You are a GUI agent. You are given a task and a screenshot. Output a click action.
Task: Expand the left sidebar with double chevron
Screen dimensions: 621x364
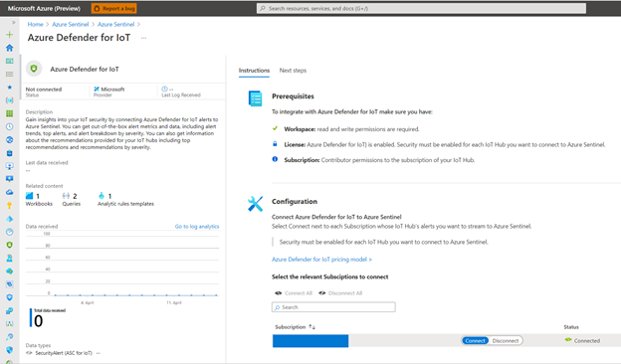coord(13,23)
